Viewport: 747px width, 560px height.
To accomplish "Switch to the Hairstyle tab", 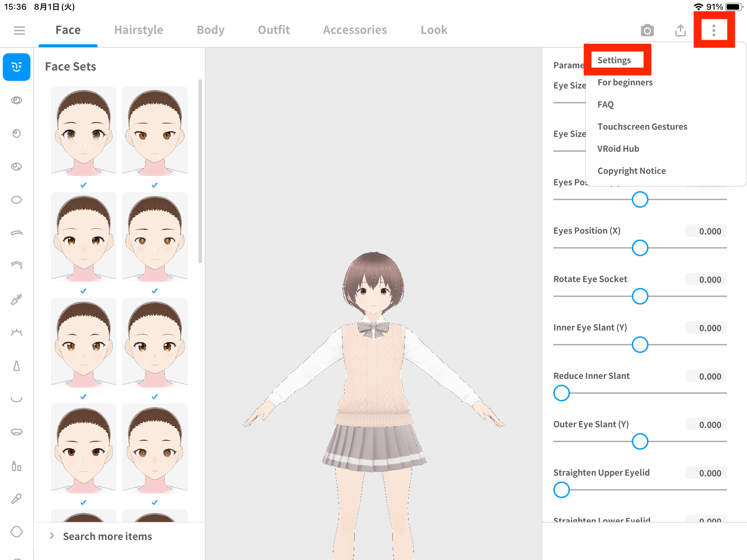I will (x=139, y=30).
